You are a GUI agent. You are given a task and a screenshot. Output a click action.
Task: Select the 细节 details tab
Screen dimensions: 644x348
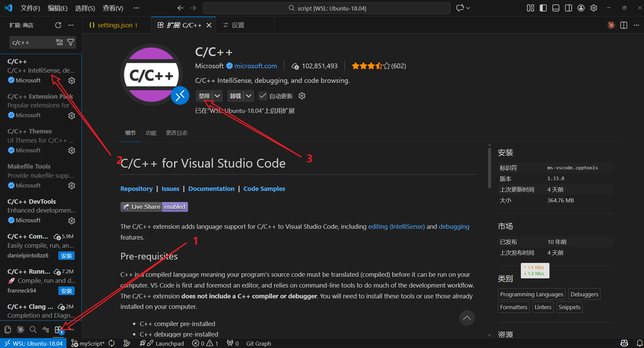pos(130,133)
